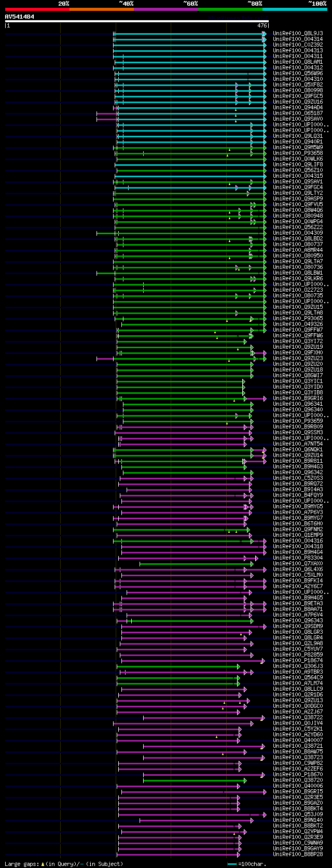Click the label UniRef100_Q9LQ31

298,136
